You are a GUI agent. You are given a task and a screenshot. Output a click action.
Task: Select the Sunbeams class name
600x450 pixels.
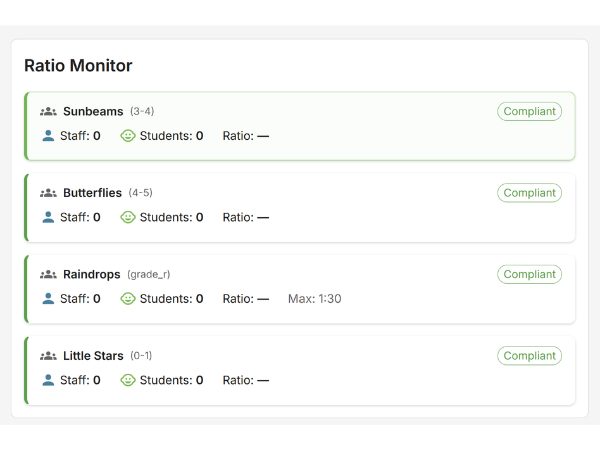click(93, 111)
